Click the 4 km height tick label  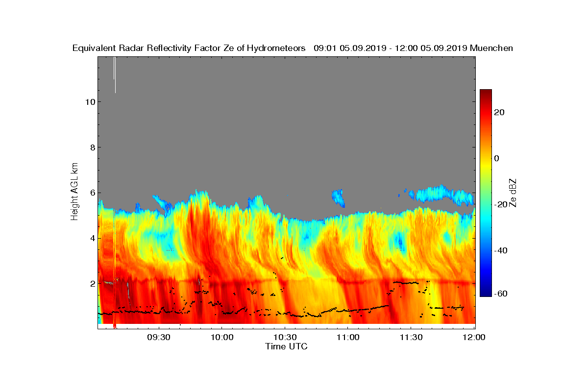(92, 238)
